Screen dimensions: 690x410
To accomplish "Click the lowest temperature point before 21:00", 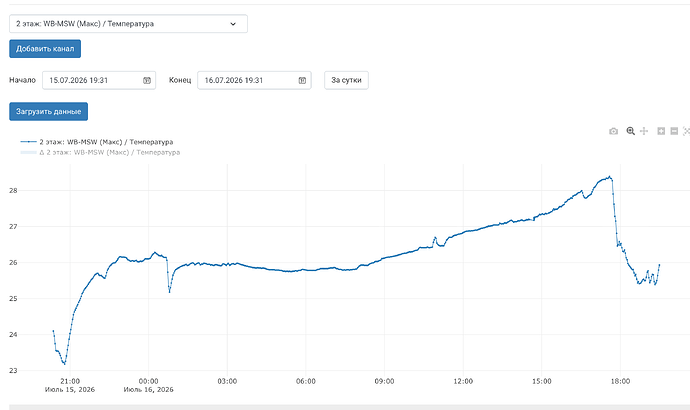I will (x=65, y=364).
